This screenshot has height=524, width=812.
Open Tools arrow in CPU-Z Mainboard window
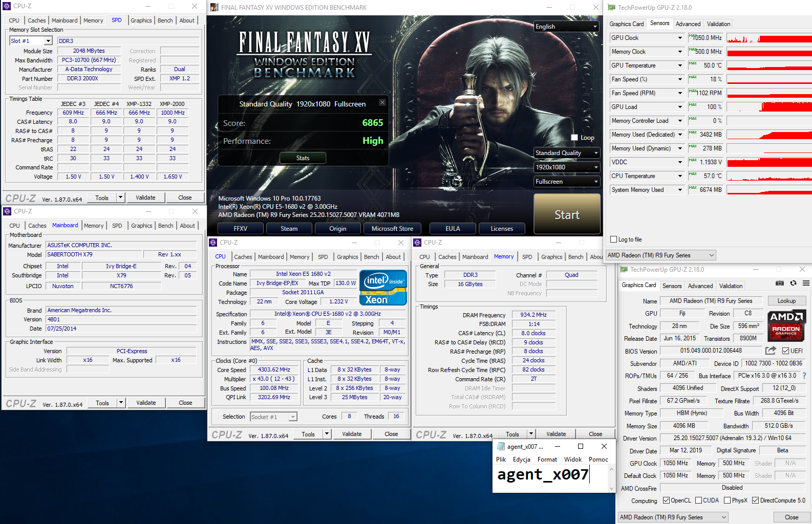coord(121,403)
